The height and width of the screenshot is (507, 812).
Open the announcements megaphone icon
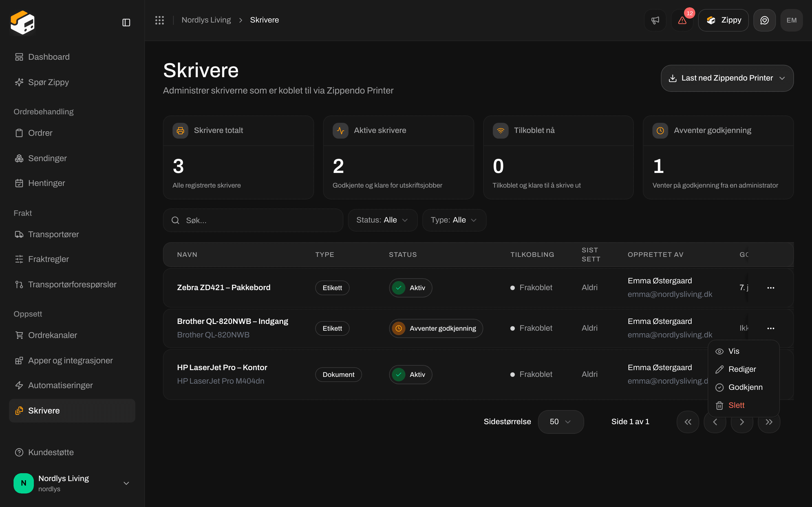[x=655, y=20]
